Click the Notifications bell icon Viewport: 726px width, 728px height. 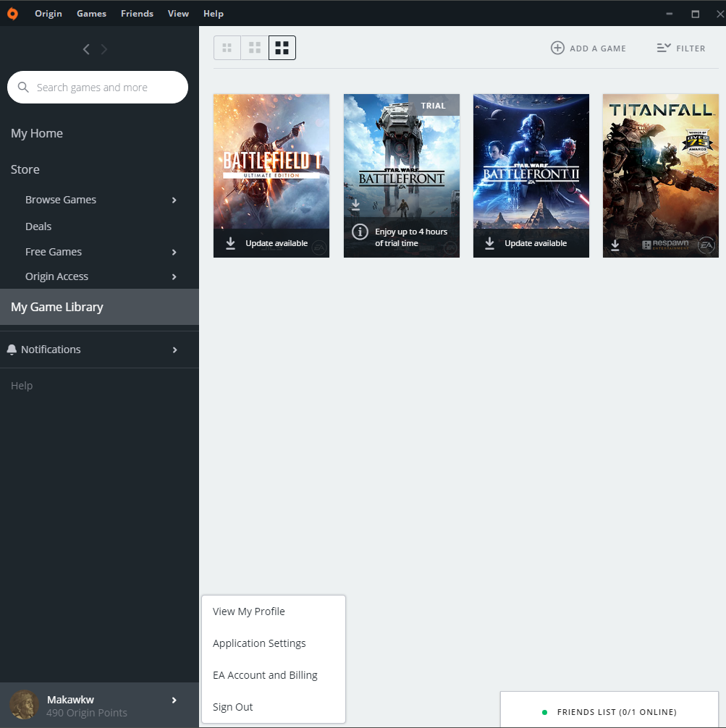point(12,350)
